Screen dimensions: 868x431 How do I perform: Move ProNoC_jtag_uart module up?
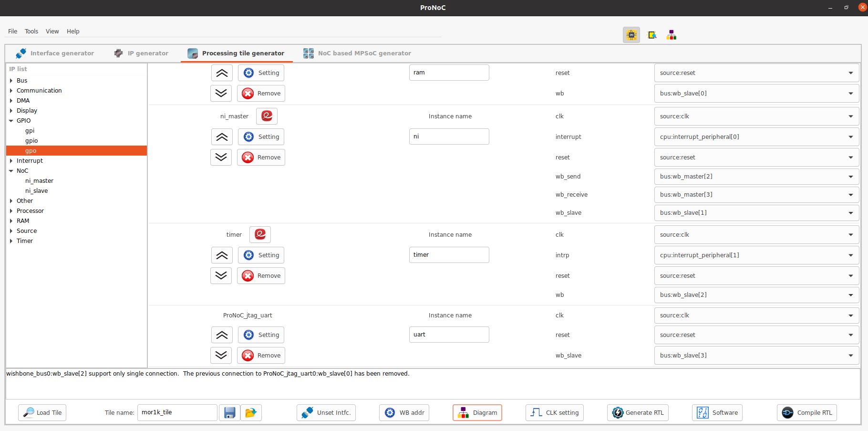[x=221, y=335]
